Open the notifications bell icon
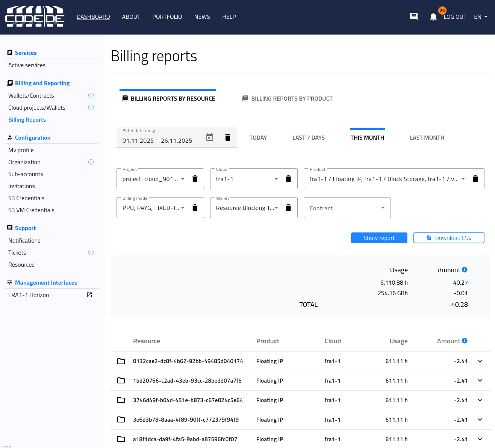This screenshot has height=448, width=495. click(433, 17)
